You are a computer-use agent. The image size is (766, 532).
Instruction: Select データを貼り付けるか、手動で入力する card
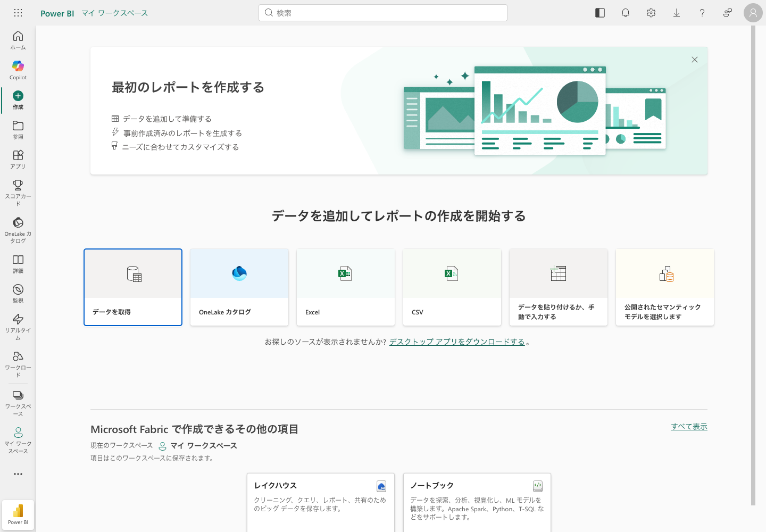click(559, 287)
